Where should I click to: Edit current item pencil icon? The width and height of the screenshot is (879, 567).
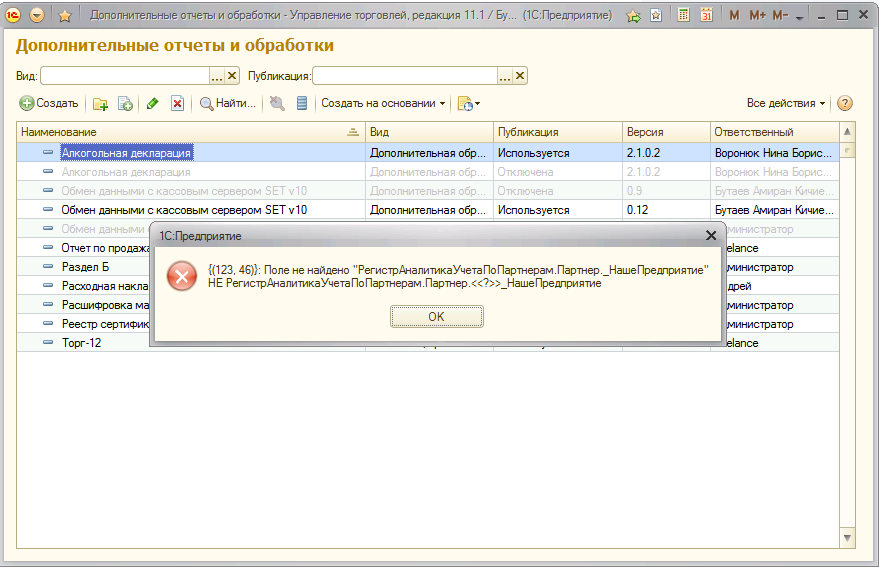(152, 103)
